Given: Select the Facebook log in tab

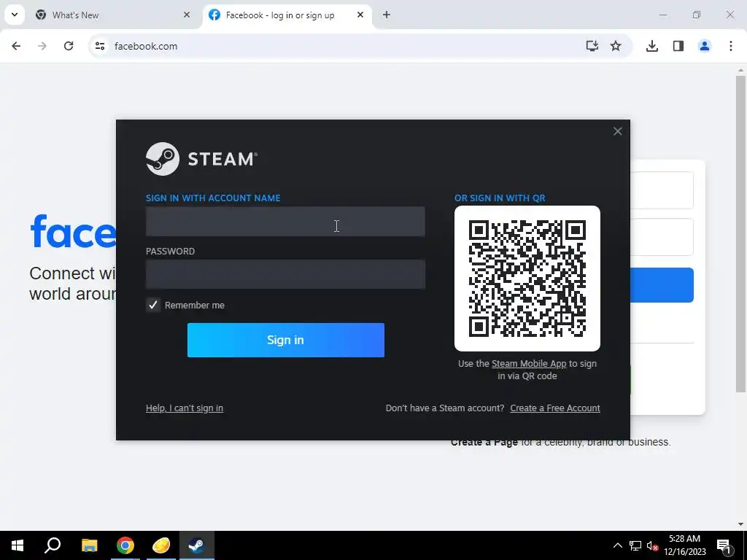Looking at the screenshot, I should 287,15.
